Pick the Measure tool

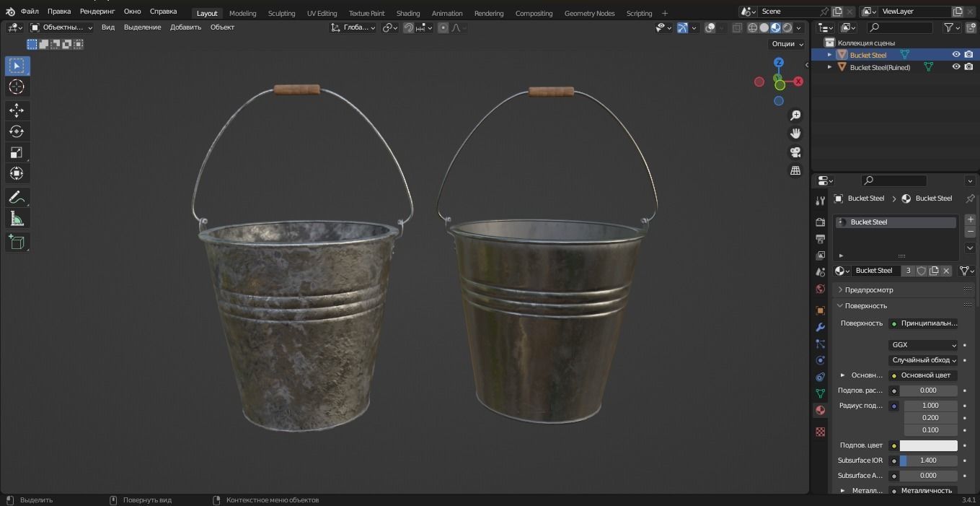pyautogui.click(x=17, y=219)
